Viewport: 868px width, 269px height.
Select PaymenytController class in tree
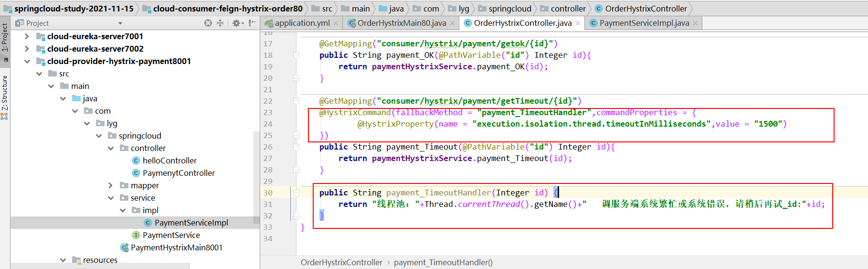tap(179, 173)
